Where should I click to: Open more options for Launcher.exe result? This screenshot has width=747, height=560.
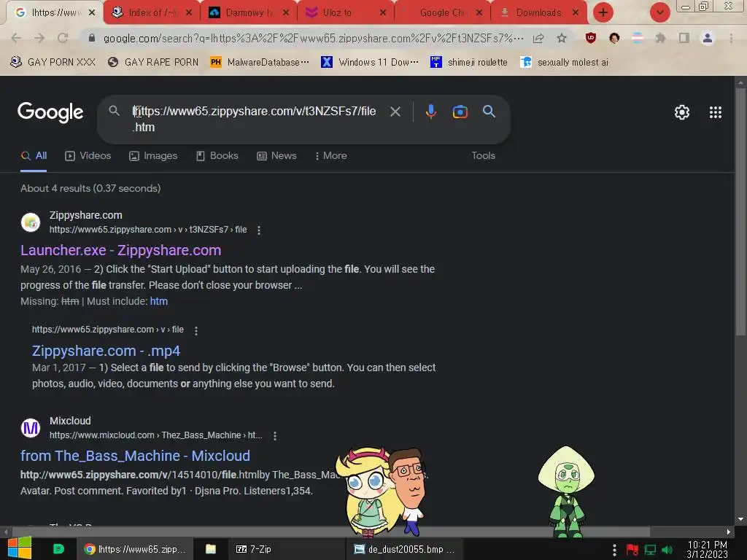click(x=259, y=230)
